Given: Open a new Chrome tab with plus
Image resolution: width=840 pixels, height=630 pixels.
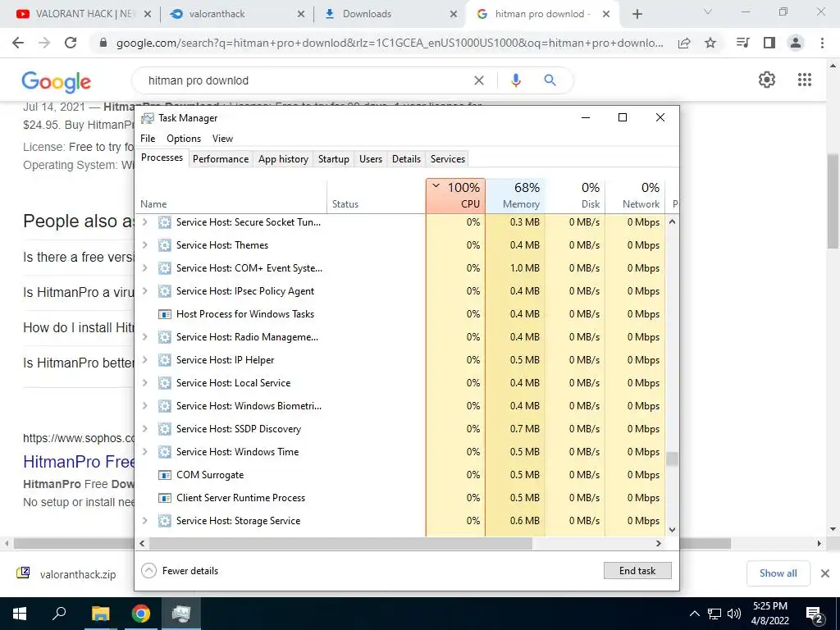Looking at the screenshot, I should click(637, 14).
